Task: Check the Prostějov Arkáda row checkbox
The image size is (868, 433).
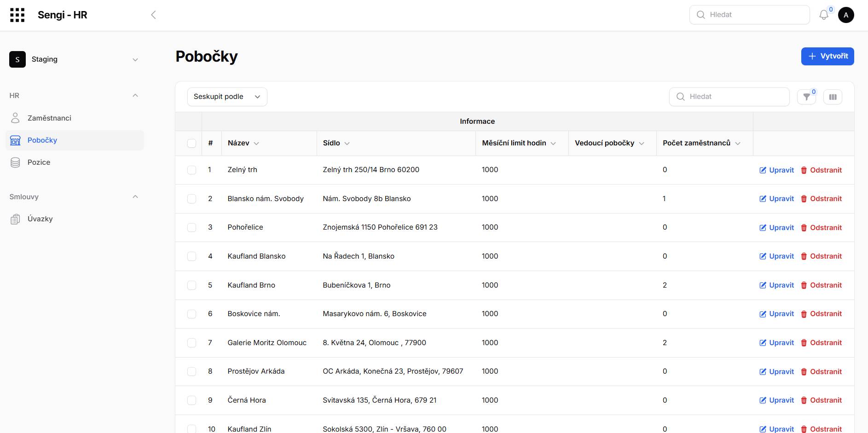Action: coord(192,372)
